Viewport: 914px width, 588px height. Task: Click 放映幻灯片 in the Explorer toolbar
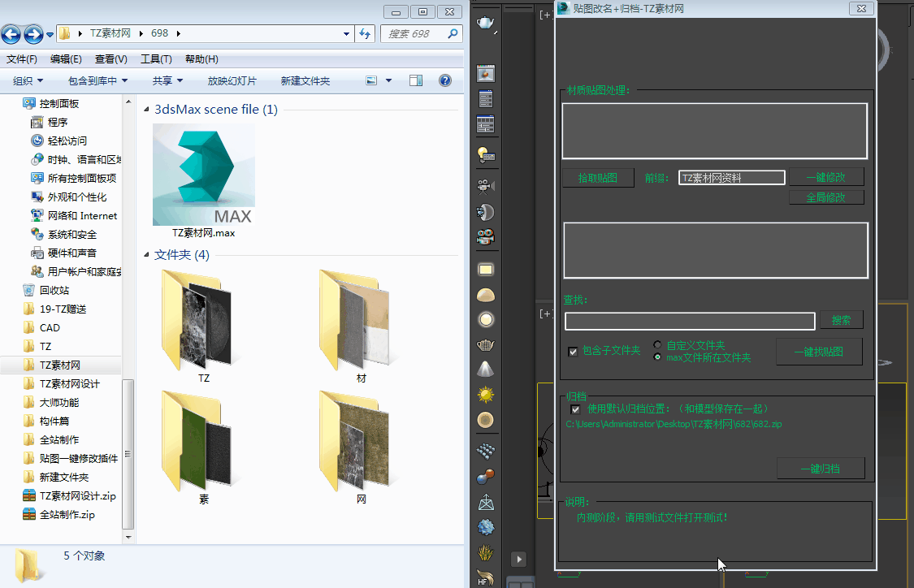[232, 81]
